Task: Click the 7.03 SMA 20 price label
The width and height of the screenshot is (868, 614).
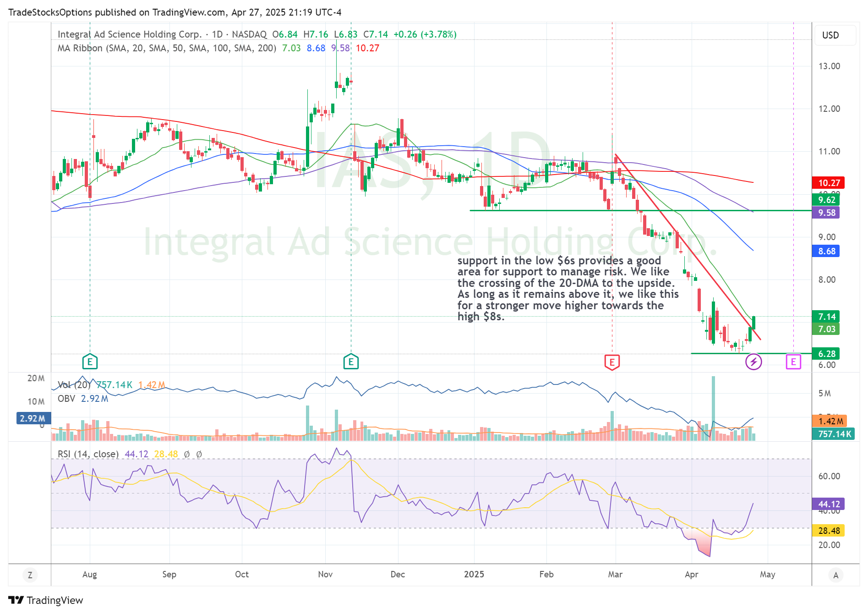Action: 826,329
